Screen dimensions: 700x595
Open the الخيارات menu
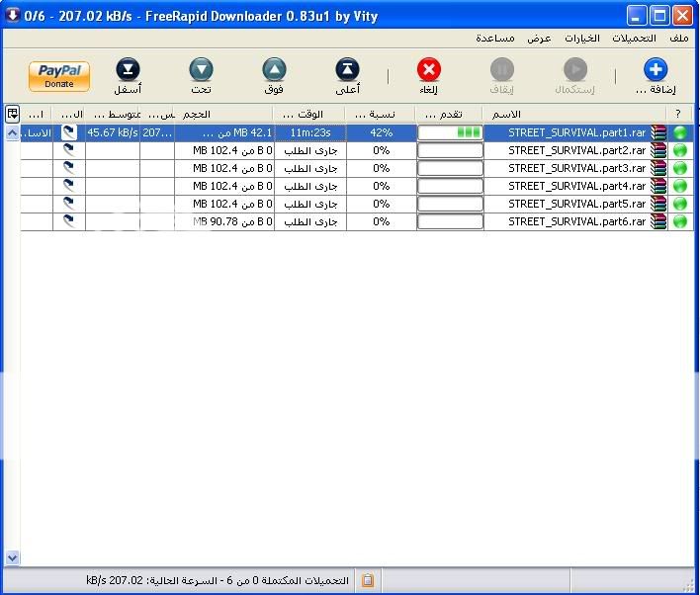click(x=582, y=39)
